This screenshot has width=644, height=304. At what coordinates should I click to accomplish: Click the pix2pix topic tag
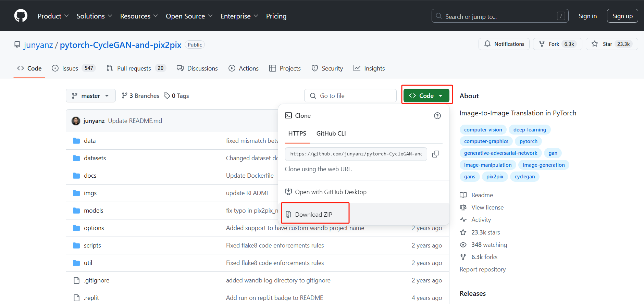(x=495, y=177)
